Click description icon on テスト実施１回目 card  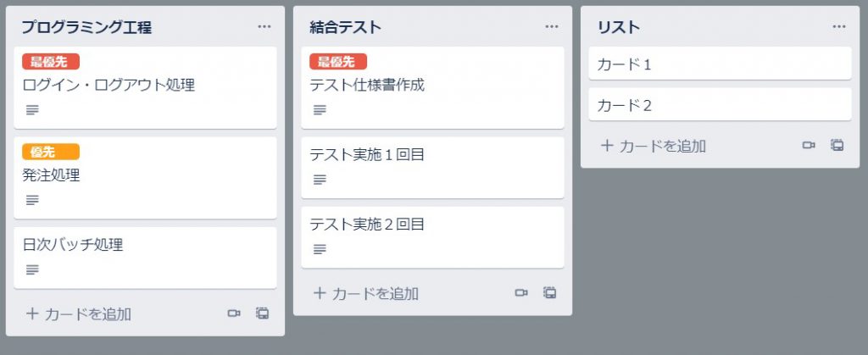coord(320,180)
